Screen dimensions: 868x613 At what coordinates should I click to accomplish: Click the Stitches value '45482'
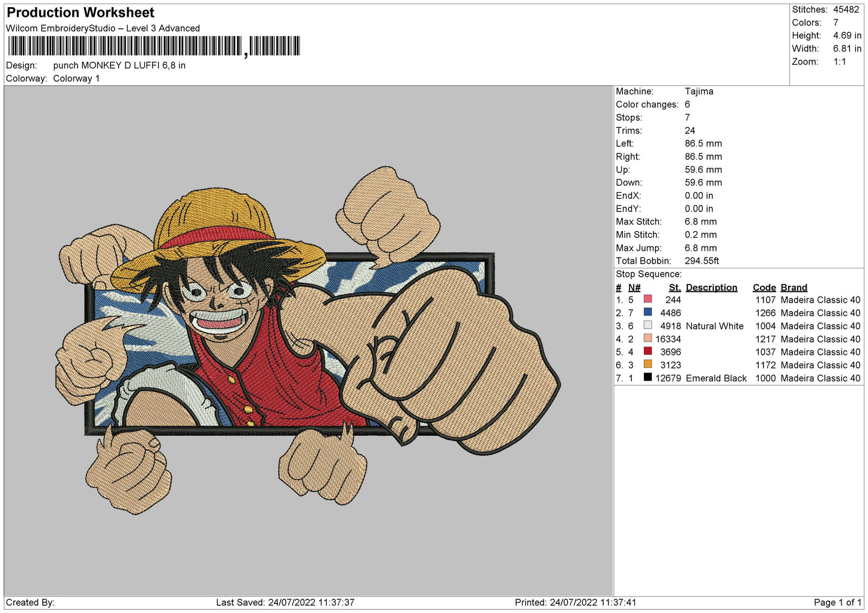pos(846,10)
